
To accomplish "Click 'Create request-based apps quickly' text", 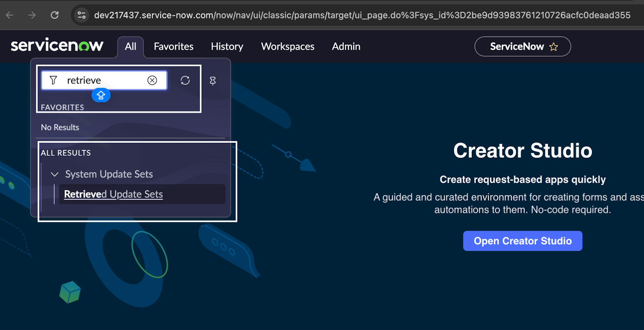I will [522, 179].
